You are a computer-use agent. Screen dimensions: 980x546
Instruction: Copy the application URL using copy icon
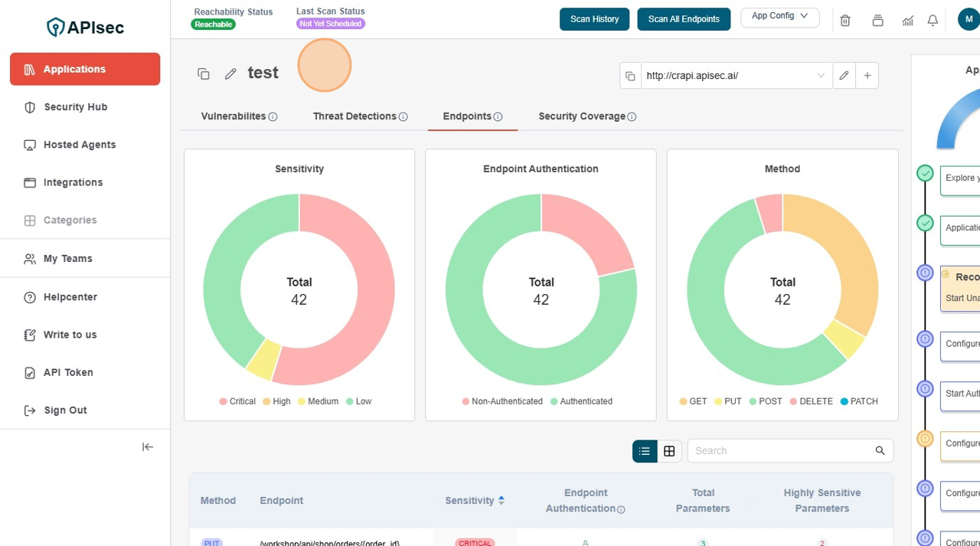coord(630,76)
